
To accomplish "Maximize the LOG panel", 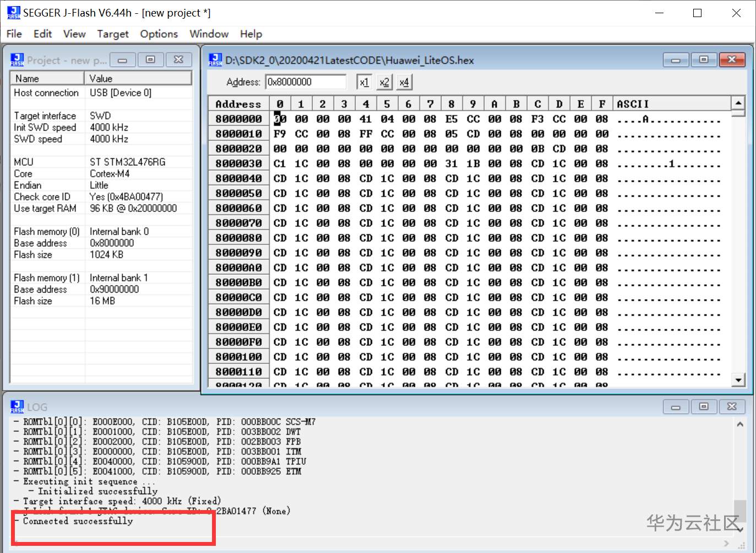I will pyautogui.click(x=704, y=406).
